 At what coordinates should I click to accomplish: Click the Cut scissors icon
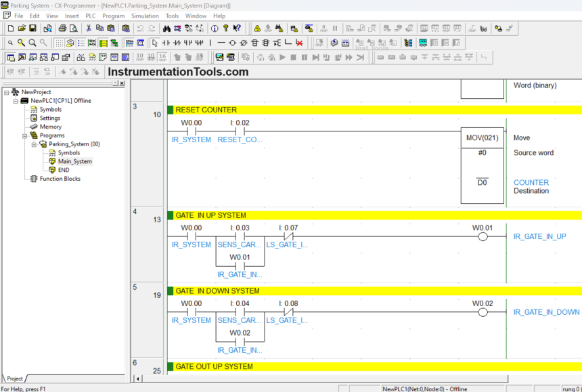pos(89,28)
